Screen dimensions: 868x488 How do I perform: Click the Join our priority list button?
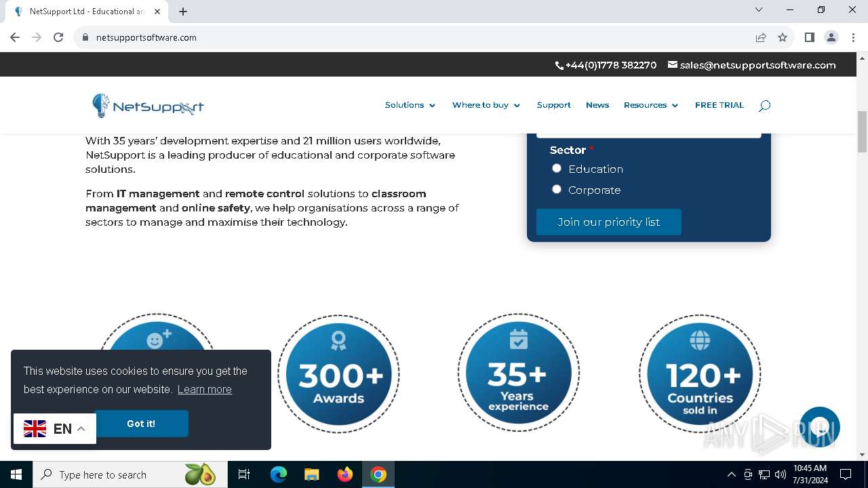[608, 222]
